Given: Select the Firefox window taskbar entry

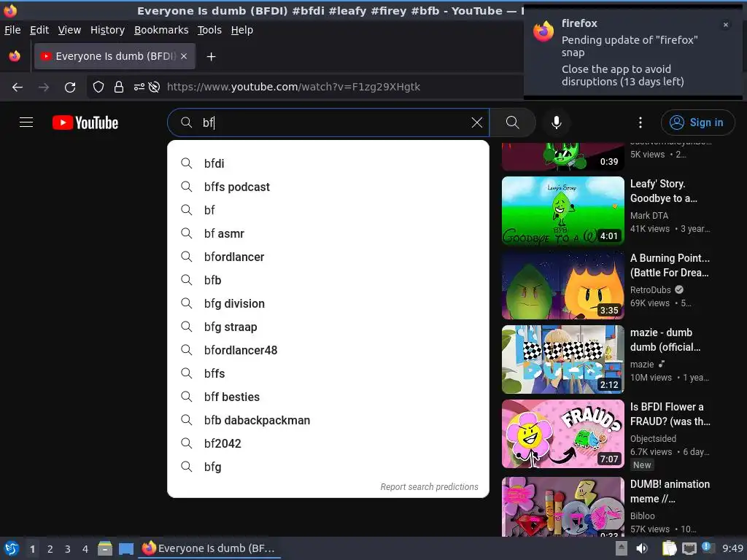Looking at the screenshot, I should [209, 548].
